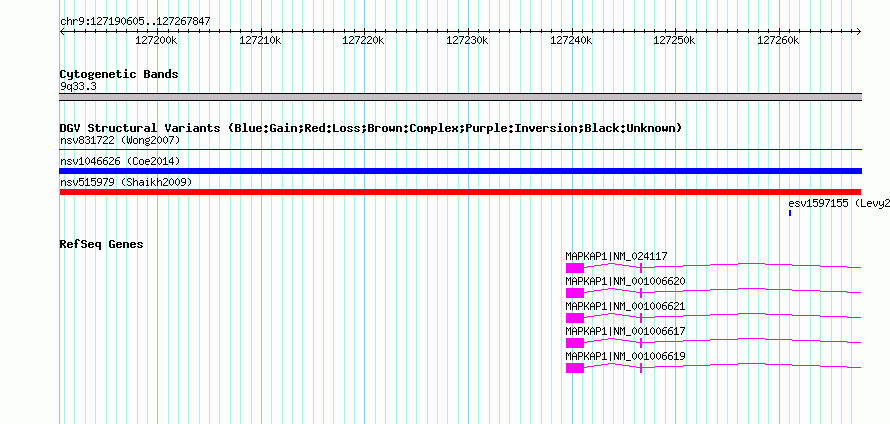Image resolution: width=890 pixels, height=424 pixels.
Task: Click the large magenta exon of NM_001006621
Action: tap(574, 318)
